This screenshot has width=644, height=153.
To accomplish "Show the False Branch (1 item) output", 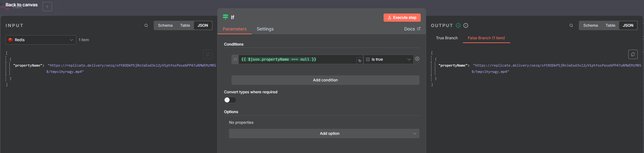I will 486,38.
